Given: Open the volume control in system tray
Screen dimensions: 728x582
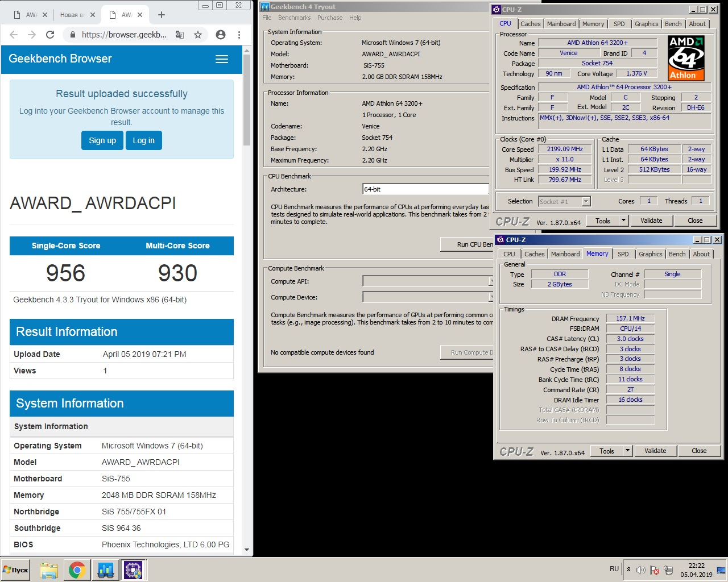Looking at the screenshot, I should pos(641,569).
